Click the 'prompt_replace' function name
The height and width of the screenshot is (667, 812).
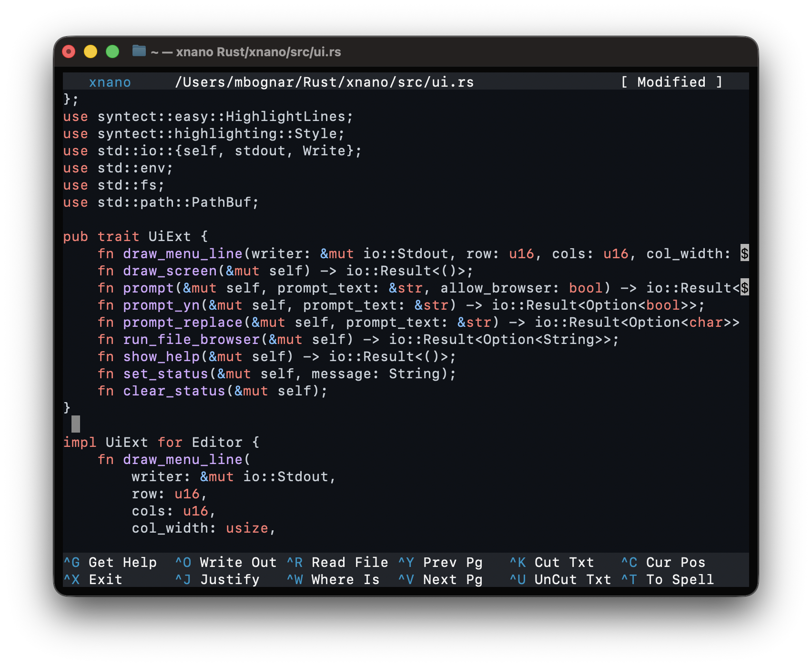pos(183,322)
